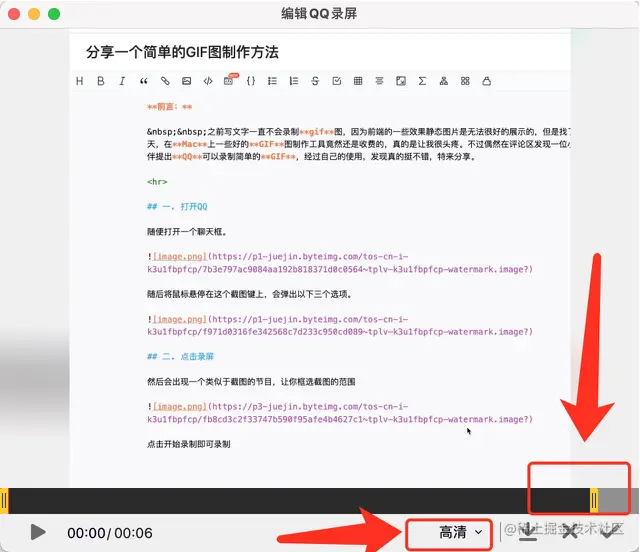The image size is (640, 552).
Task: Click the first image.png markdown link
Action: (x=180, y=256)
